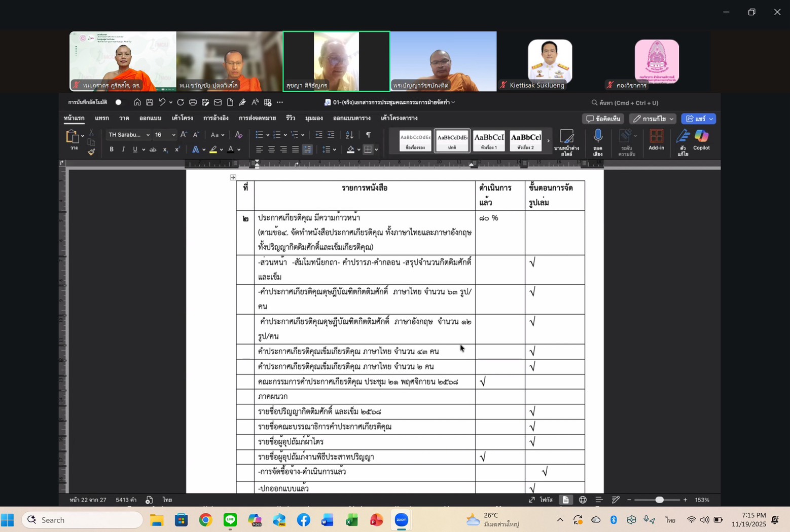Toggle the AutoSave switch
The width and height of the screenshot is (790, 532).
[118, 102]
